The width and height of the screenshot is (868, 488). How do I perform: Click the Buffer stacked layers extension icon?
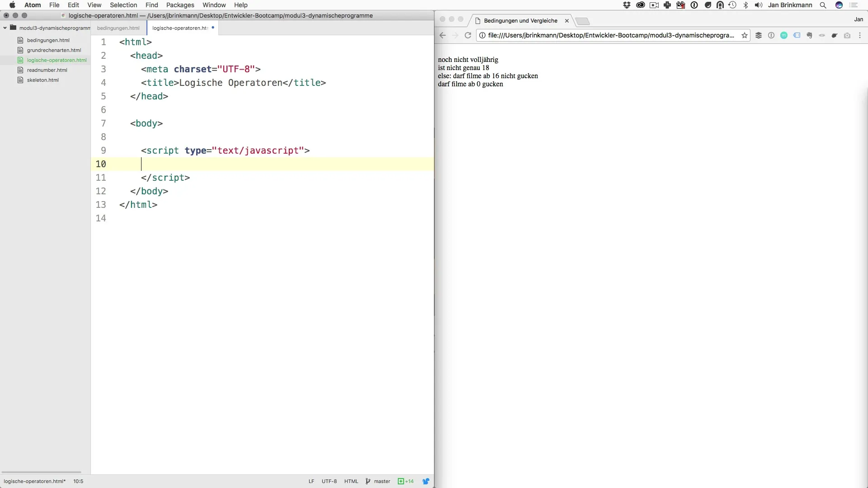[x=759, y=35]
